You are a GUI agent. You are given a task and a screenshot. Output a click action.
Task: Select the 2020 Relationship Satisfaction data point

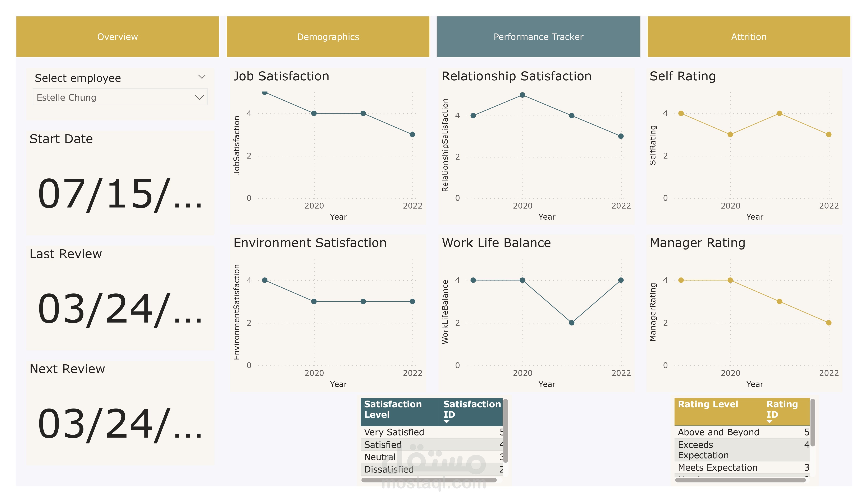(522, 95)
